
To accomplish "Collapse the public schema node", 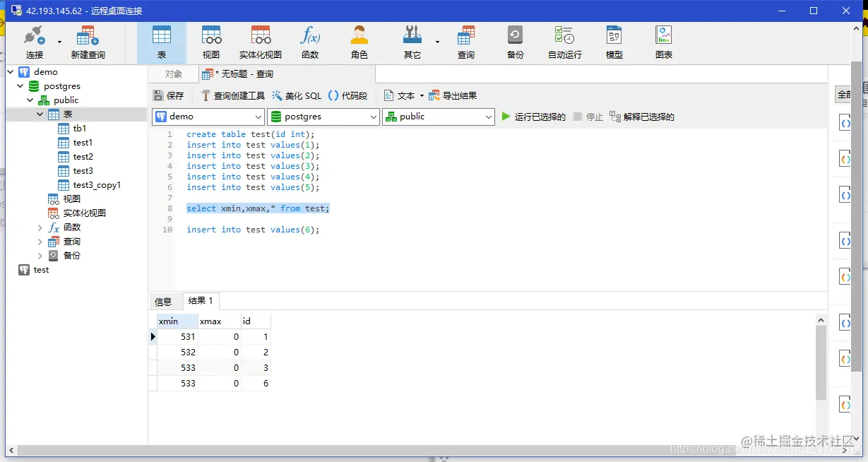I will (30, 100).
